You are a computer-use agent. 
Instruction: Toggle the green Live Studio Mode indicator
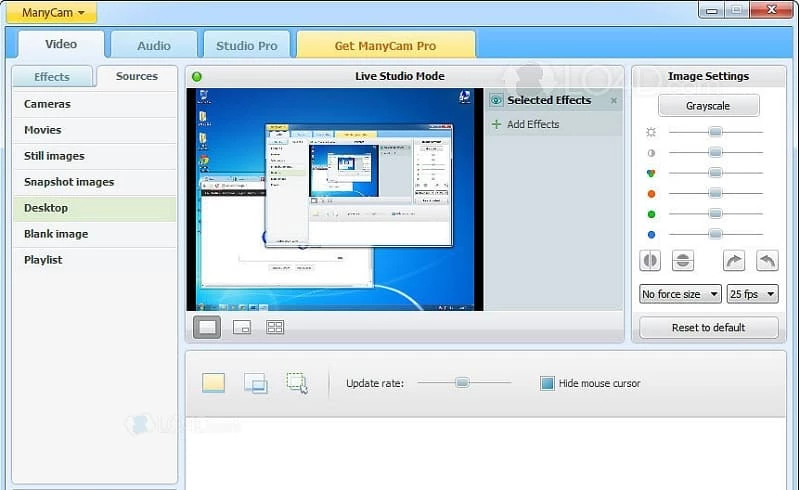(x=196, y=76)
